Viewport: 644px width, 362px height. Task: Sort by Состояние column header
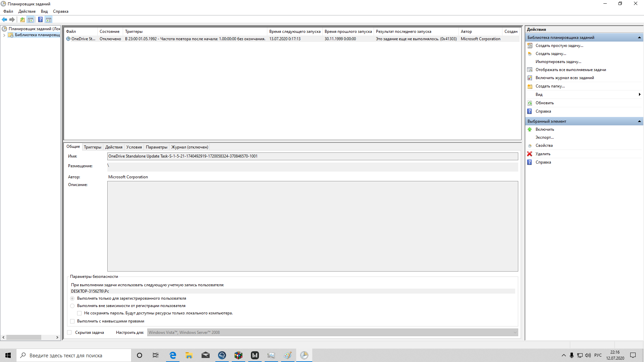click(110, 32)
